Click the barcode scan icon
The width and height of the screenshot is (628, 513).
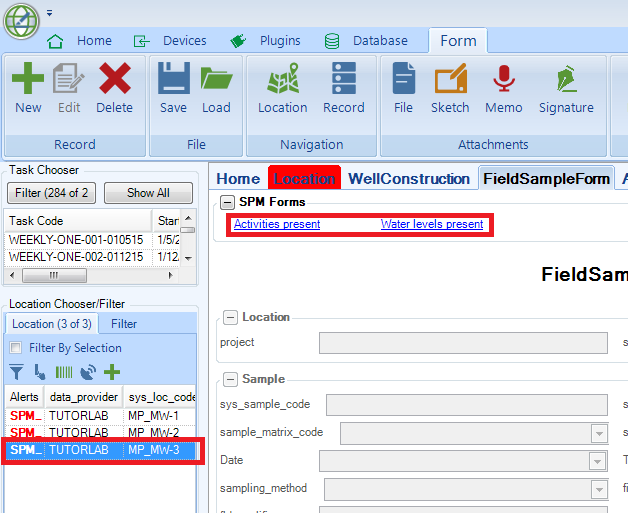(x=63, y=372)
